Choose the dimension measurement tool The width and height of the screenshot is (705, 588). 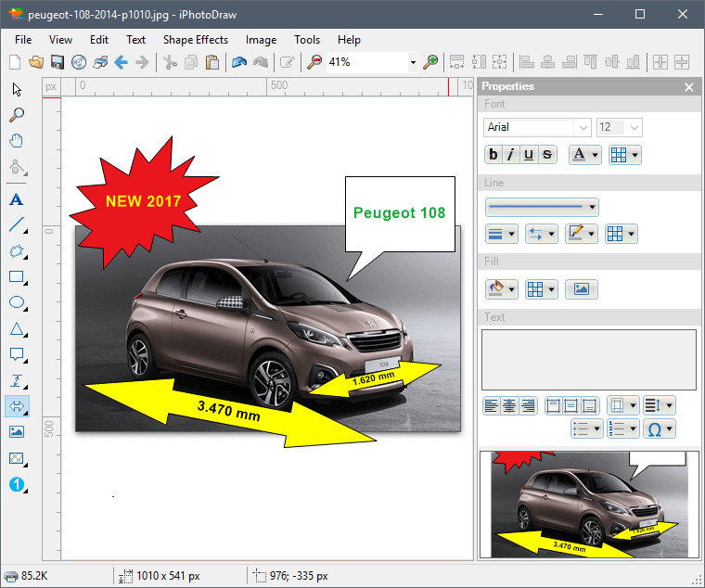pos(17,381)
